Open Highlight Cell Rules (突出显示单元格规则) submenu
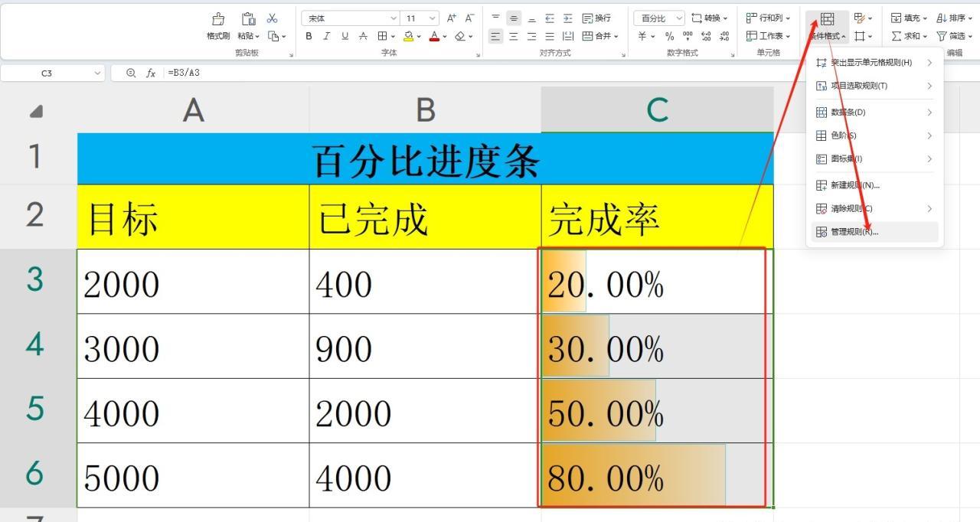 [874, 62]
